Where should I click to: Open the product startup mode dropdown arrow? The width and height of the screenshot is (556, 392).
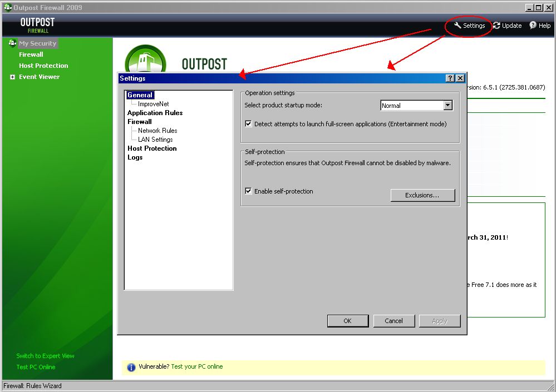(x=448, y=105)
